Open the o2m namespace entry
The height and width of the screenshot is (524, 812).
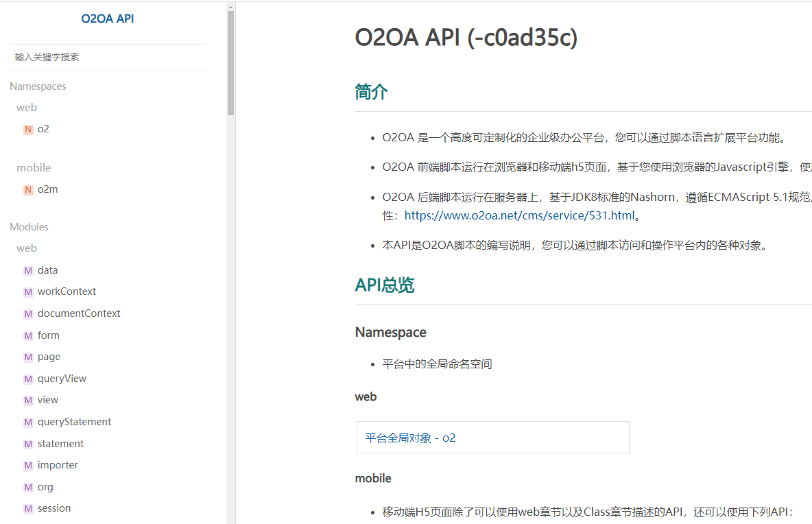pyautogui.click(x=47, y=189)
